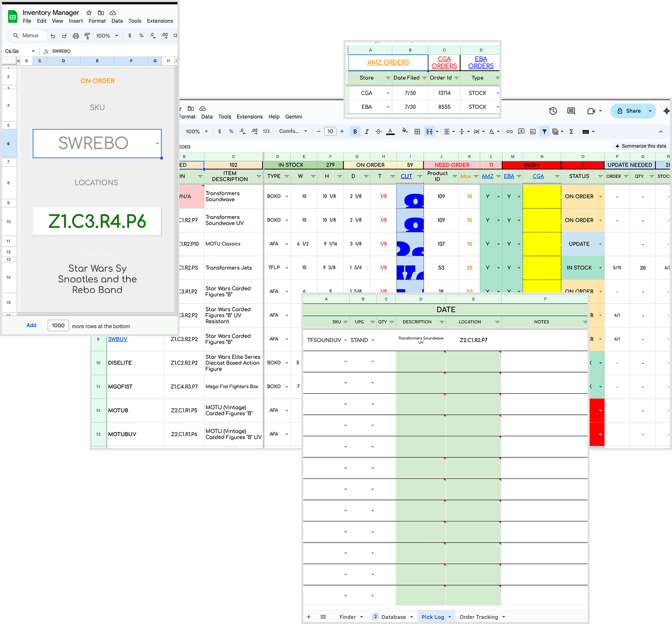Expand the Store column filter dropdown

coord(387,78)
